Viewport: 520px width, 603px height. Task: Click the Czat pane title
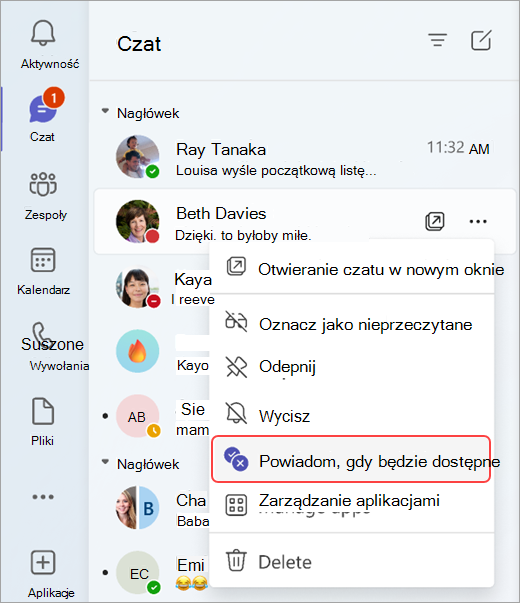click(x=139, y=43)
